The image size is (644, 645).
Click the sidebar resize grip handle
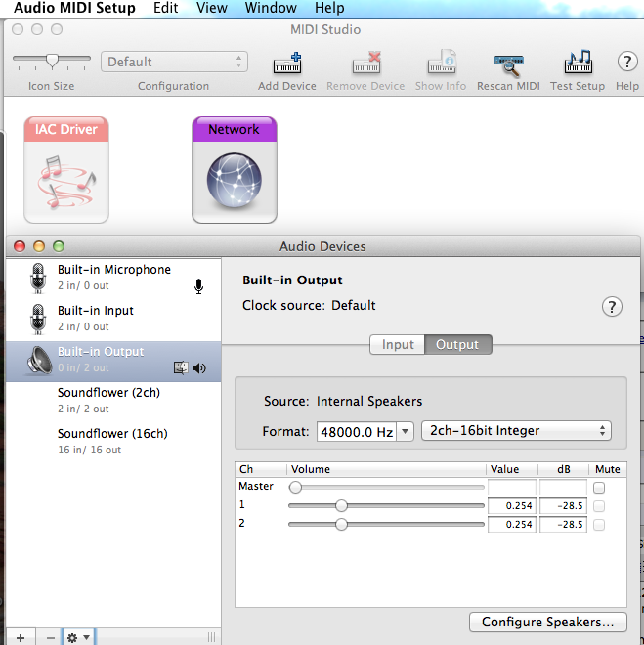[211, 637]
